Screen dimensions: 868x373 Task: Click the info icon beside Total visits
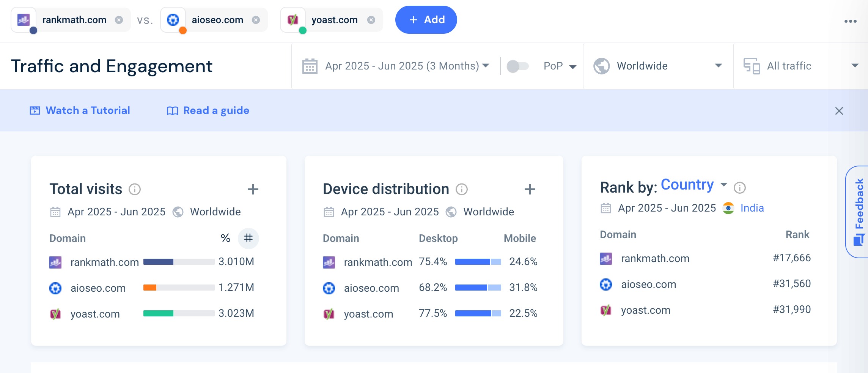pyautogui.click(x=135, y=189)
